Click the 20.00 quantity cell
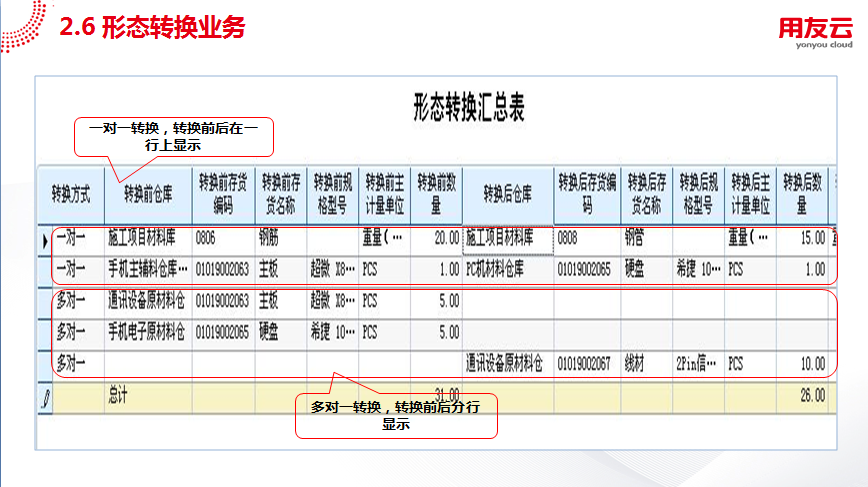 [436, 239]
